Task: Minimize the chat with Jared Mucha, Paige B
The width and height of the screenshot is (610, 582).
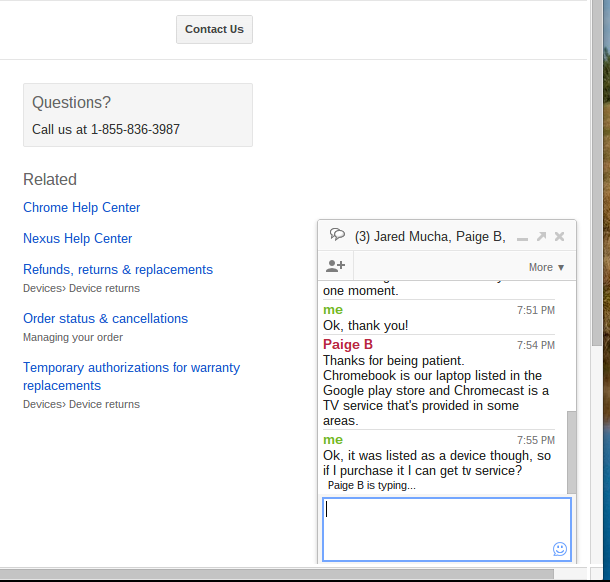Action: click(x=522, y=237)
